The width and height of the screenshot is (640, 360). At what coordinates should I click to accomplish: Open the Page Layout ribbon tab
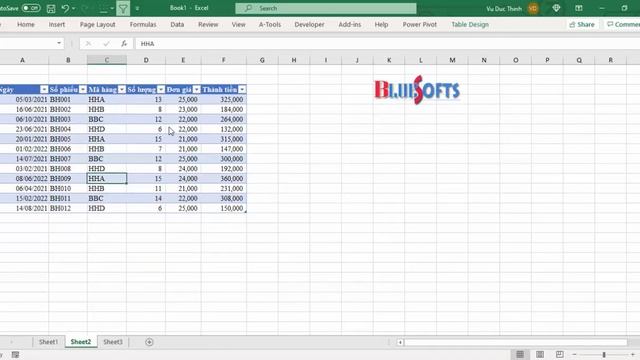click(x=98, y=24)
